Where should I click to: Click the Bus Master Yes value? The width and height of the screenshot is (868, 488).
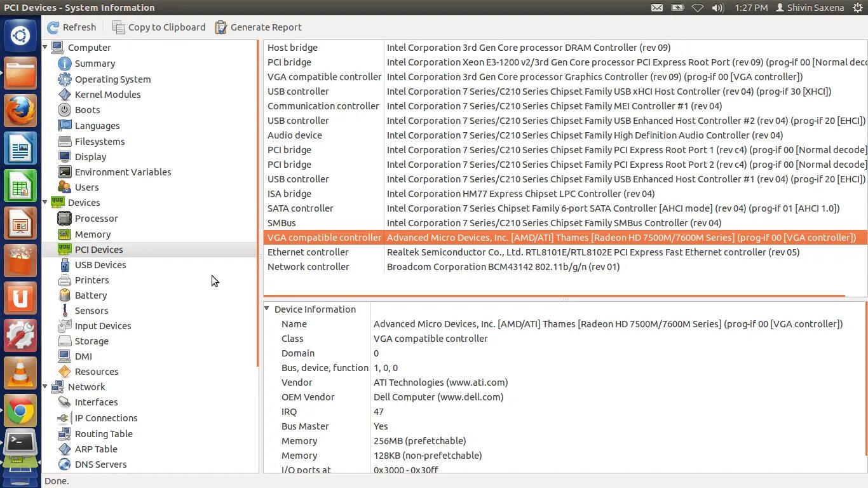pyautogui.click(x=381, y=426)
